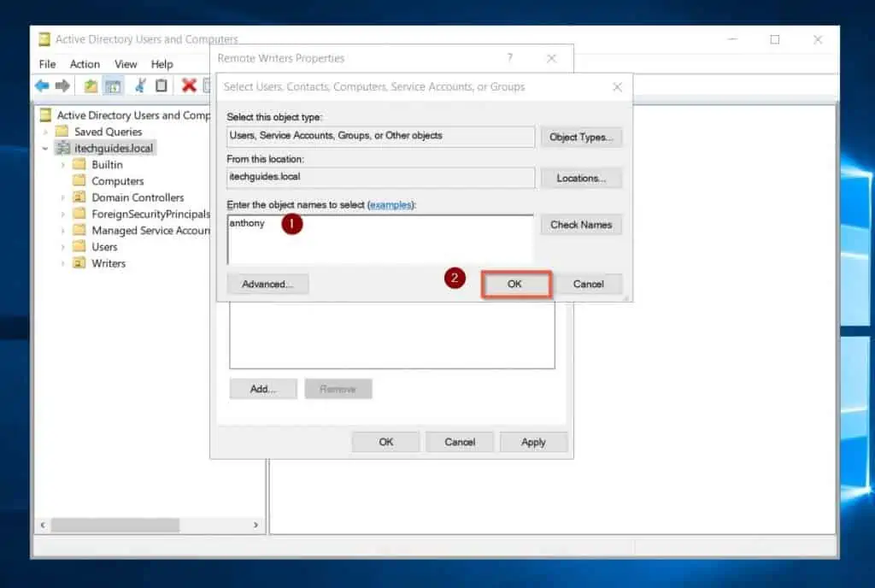Click the ForeignSecurityPrincipals folder icon
This screenshot has width=875, height=588.
click(79, 214)
